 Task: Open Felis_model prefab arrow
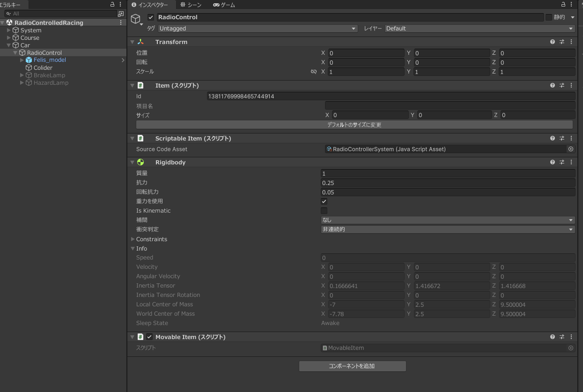point(123,60)
